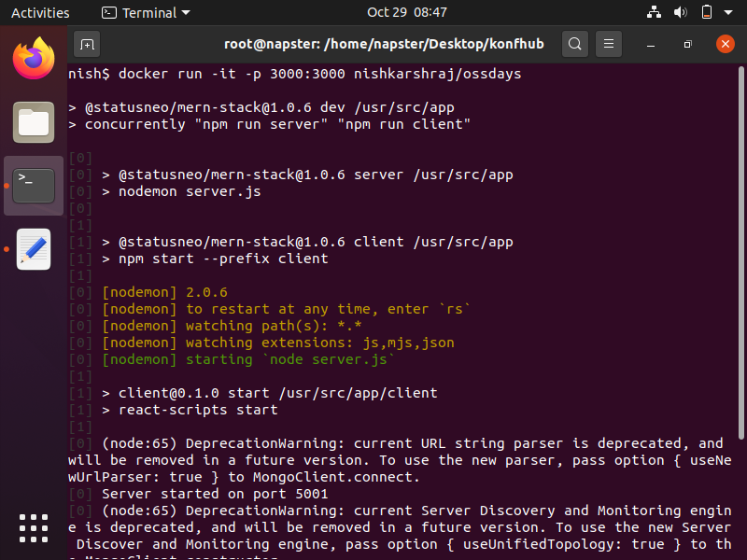Minimize the terminal window

pos(651,44)
